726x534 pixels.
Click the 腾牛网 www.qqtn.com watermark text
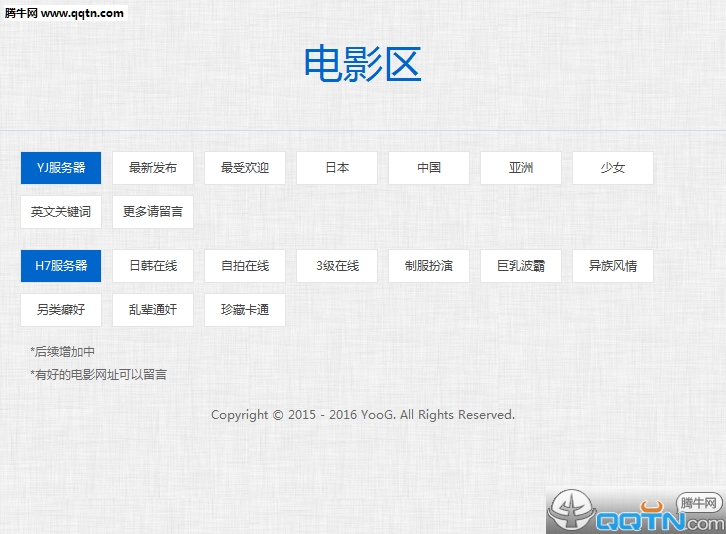click(64, 13)
